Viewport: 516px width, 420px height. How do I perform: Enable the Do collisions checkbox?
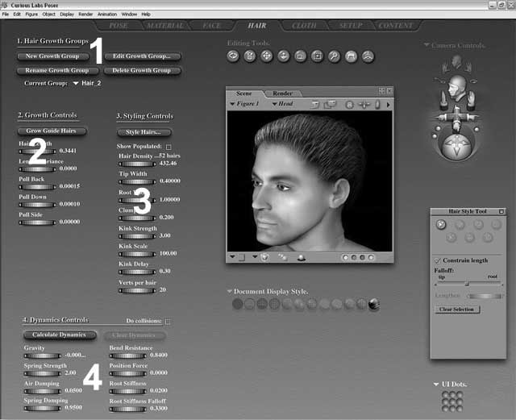pyautogui.click(x=168, y=322)
